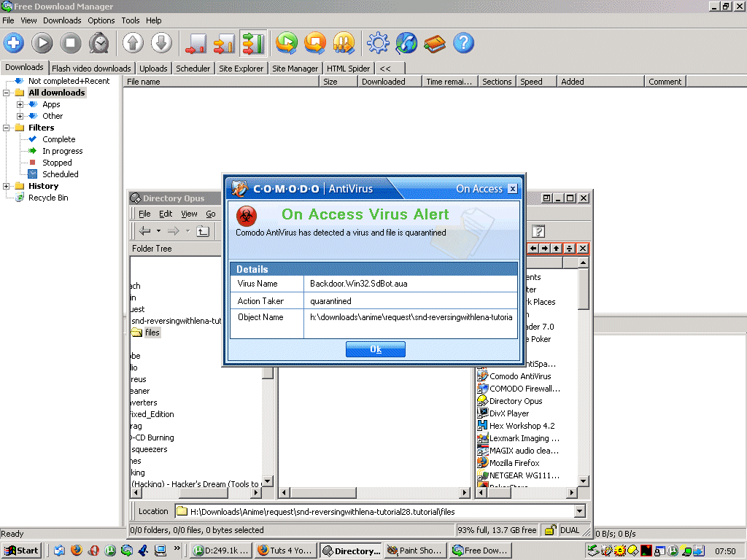The image size is (747, 560).
Task: Switch to the Site Explorer tab
Action: click(x=241, y=69)
